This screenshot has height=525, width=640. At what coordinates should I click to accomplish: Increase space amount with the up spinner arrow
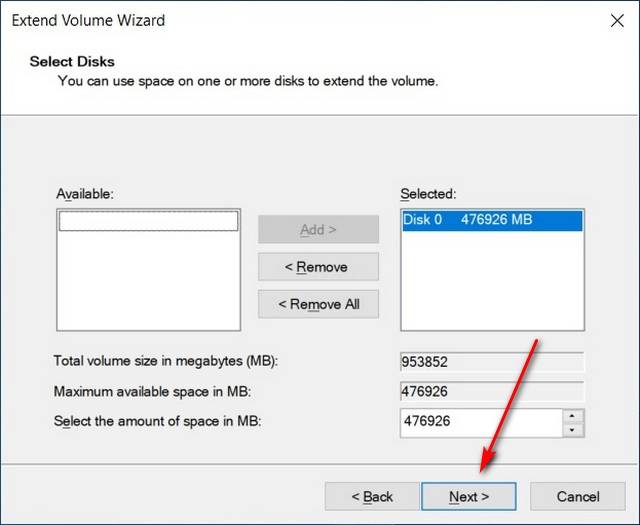tap(572, 415)
